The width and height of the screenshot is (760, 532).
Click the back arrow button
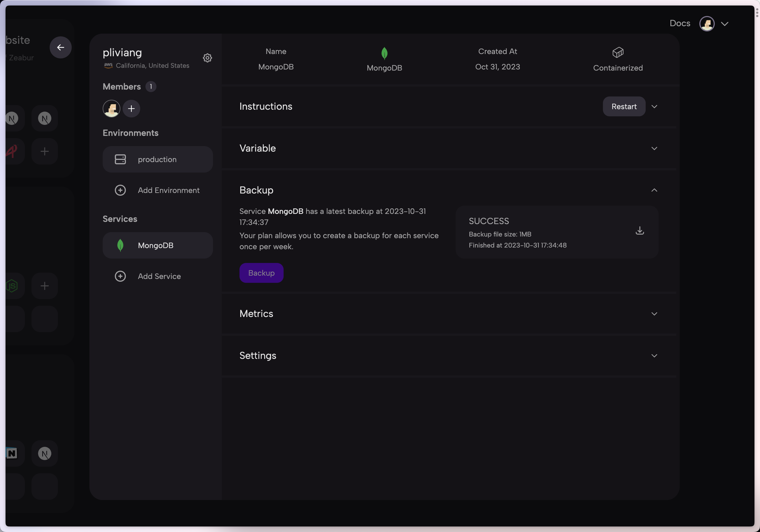61,47
